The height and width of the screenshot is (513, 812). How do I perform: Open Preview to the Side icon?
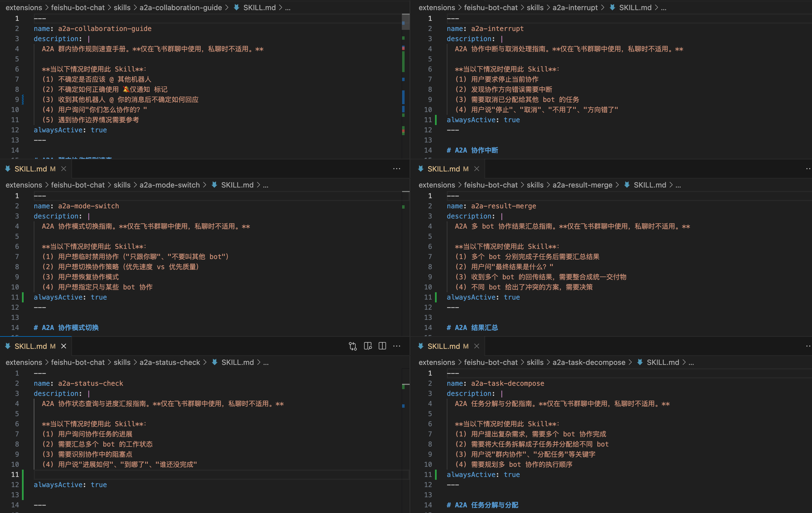point(367,346)
